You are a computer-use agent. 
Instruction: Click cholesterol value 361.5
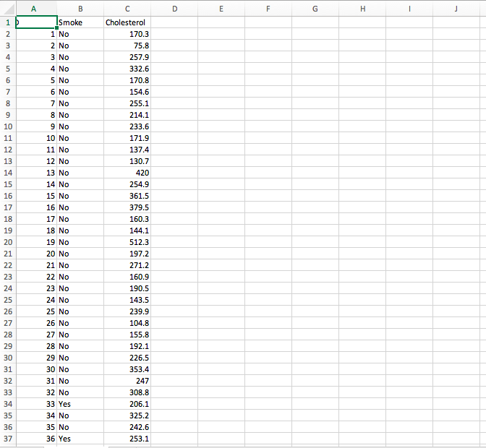click(127, 196)
